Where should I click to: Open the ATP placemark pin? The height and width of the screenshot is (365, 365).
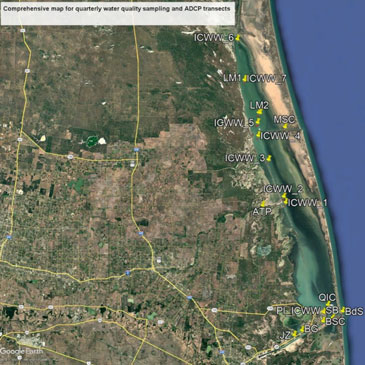tap(263, 204)
